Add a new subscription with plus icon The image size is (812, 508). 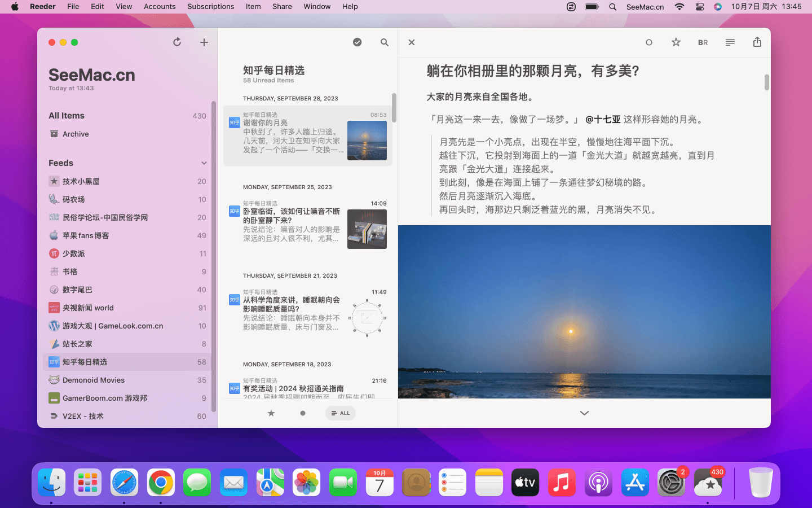point(204,42)
